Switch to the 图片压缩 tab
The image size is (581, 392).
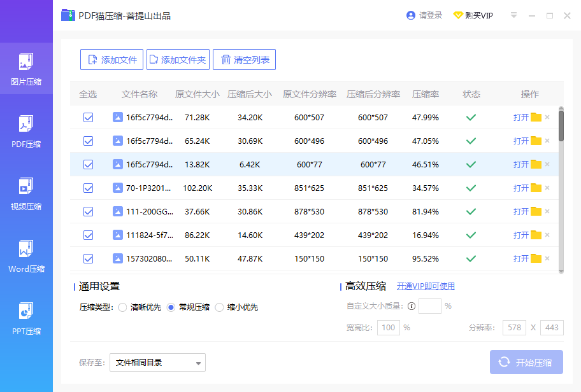26,68
